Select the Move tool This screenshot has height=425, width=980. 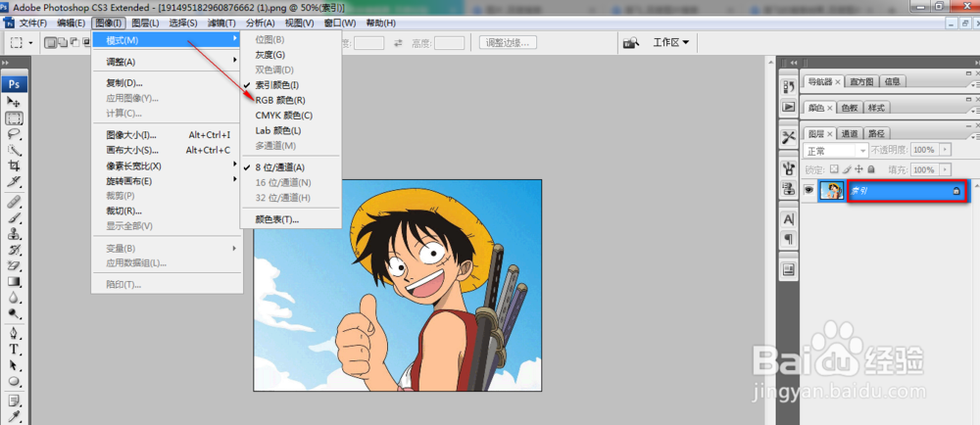click(13, 101)
